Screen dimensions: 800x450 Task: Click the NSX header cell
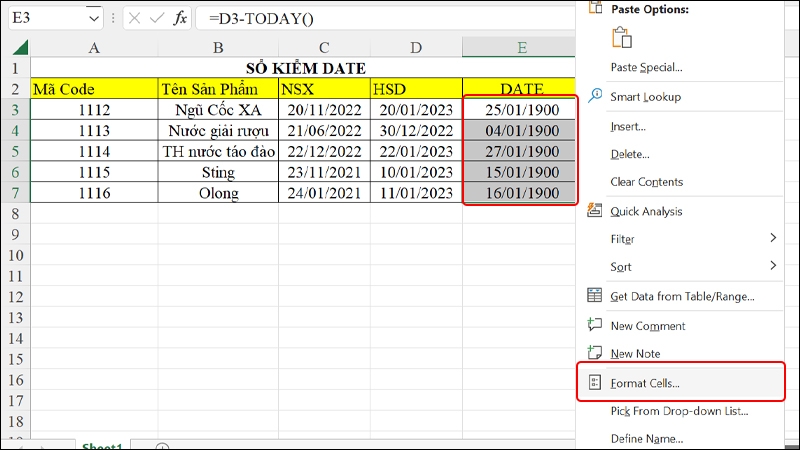(324, 89)
